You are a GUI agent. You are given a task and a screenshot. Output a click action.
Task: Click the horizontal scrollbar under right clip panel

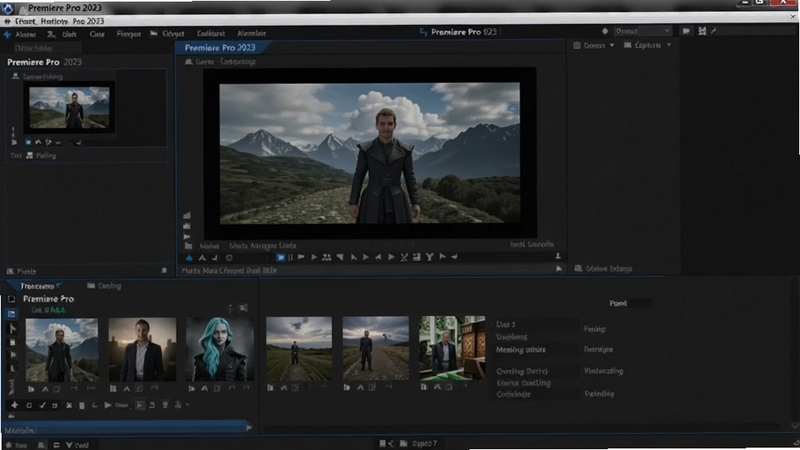pyautogui.click(x=520, y=427)
